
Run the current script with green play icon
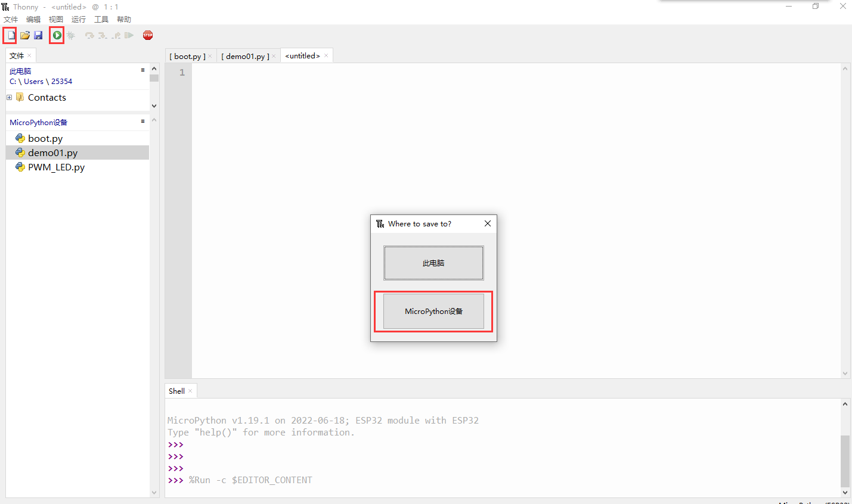[57, 36]
